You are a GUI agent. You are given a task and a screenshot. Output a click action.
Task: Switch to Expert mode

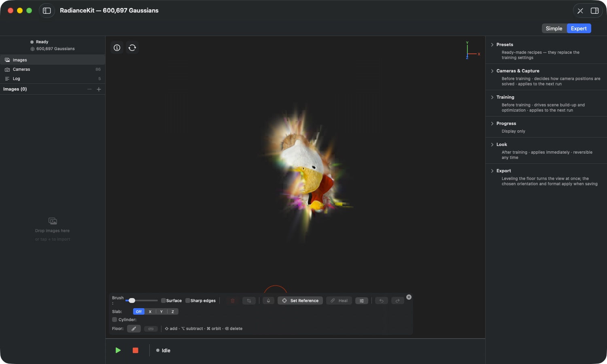pyautogui.click(x=579, y=28)
